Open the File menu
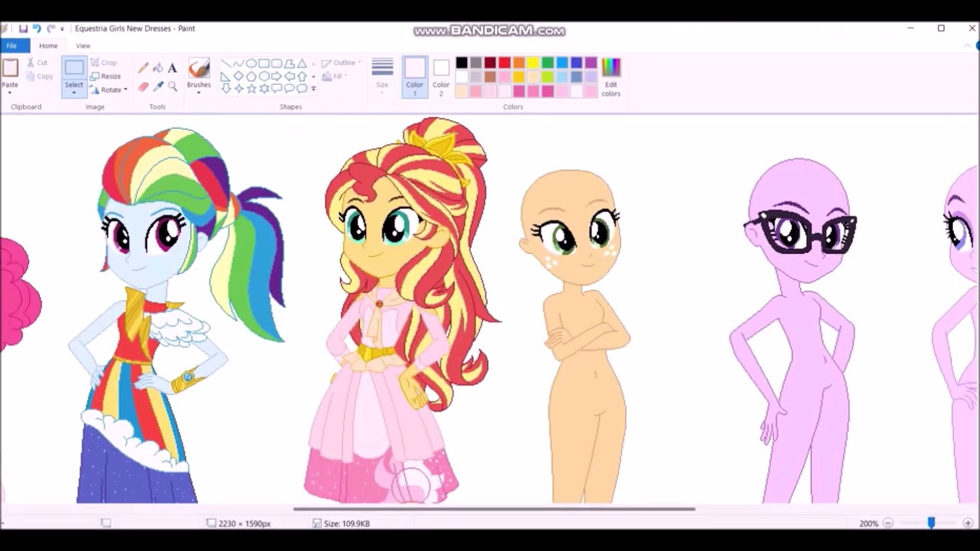 11,46
